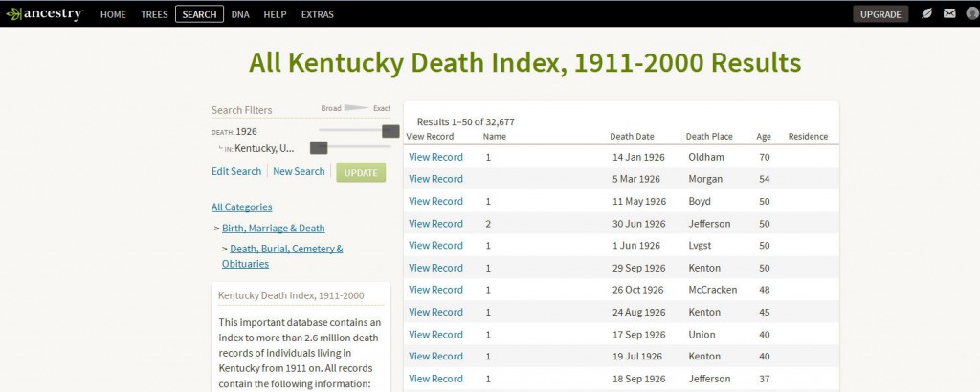Screen dimensions: 980x392
Task: Click the 'Boyd' death place cell
Action: (700, 201)
